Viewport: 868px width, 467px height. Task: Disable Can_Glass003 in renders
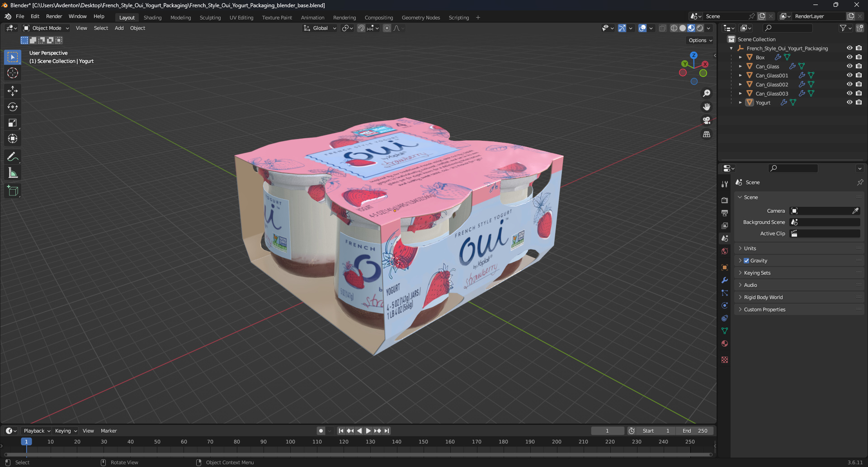(x=859, y=93)
